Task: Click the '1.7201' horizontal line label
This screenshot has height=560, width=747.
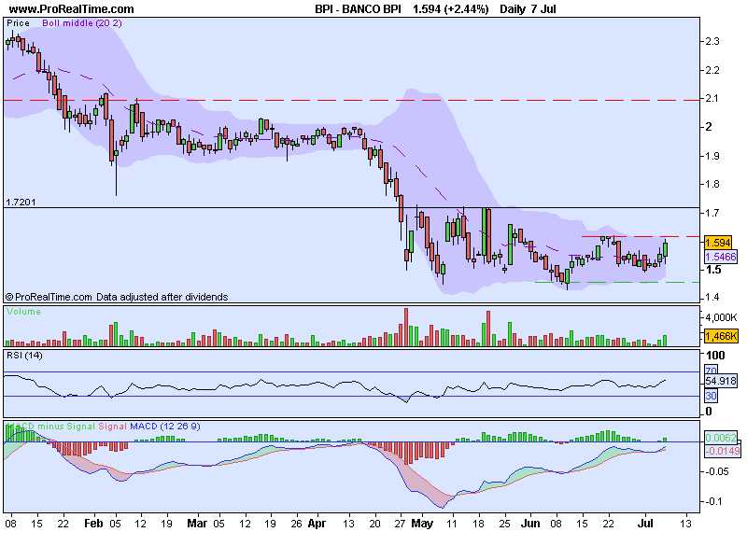Action: (21, 202)
